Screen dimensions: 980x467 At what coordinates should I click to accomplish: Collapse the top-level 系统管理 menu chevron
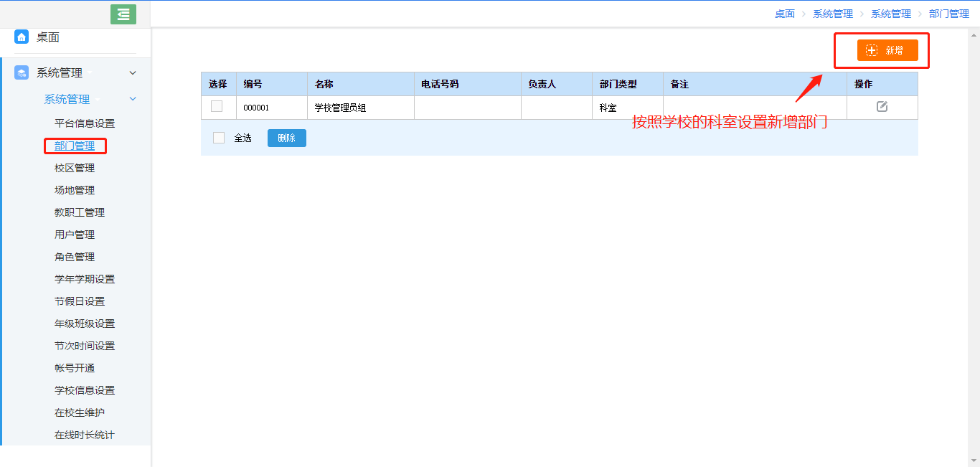(x=132, y=72)
